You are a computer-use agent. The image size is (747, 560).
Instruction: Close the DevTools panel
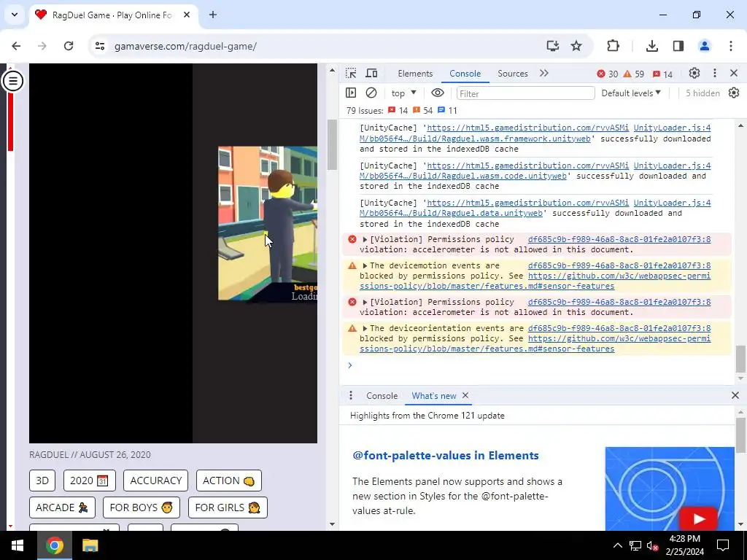[734, 74]
